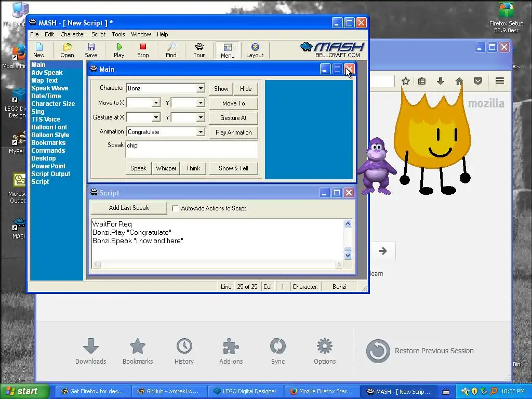The height and width of the screenshot is (399, 532).
Task: Click the Play Animation button
Action: click(233, 132)
